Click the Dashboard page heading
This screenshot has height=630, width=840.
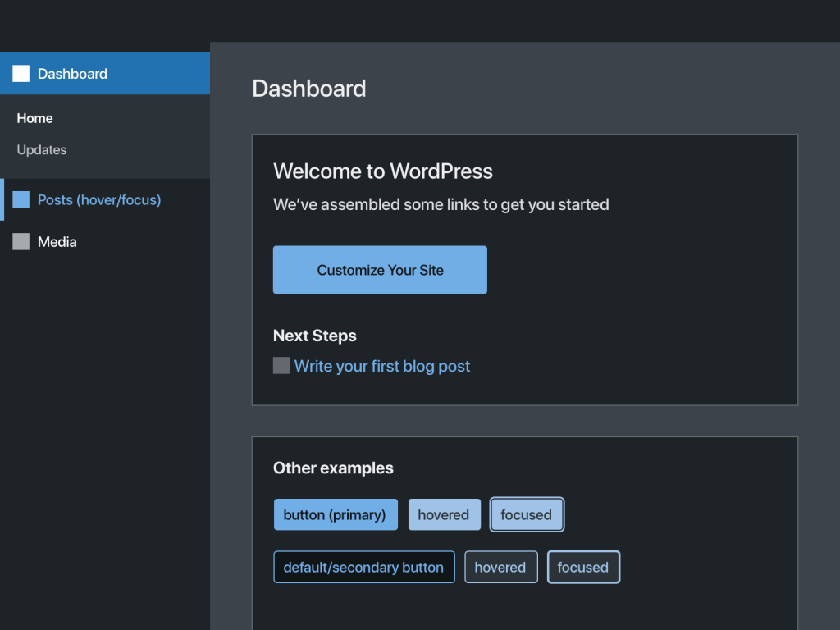click(x=309, y=89)
